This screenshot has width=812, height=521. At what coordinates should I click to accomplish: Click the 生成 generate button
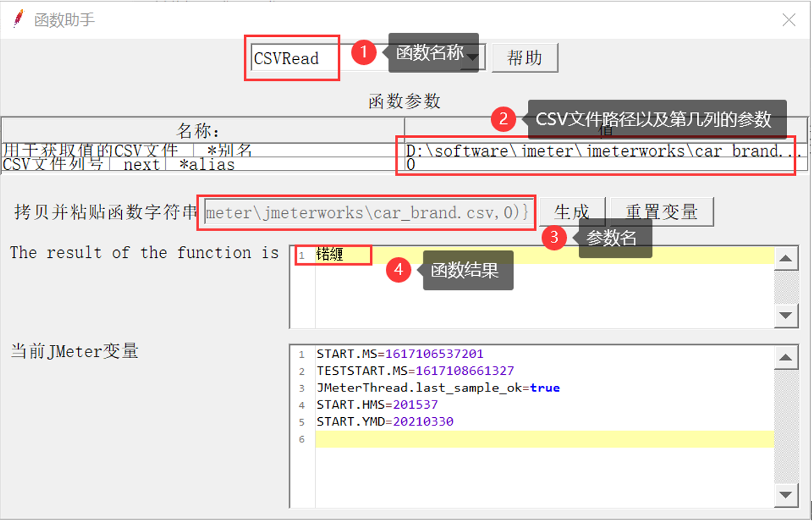(x=572, y=212)
